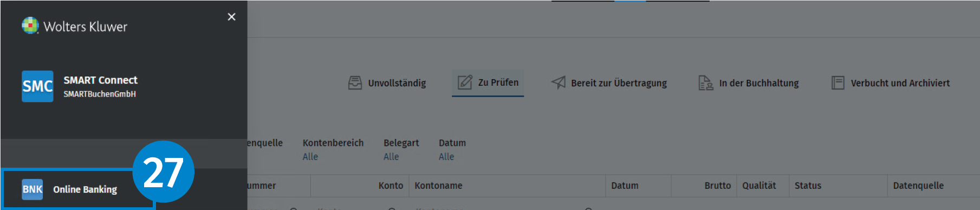The width and height of the screenshot is (980, 210).
Task: Expand the Belegart filter dropdown
Action: [401, 150]
